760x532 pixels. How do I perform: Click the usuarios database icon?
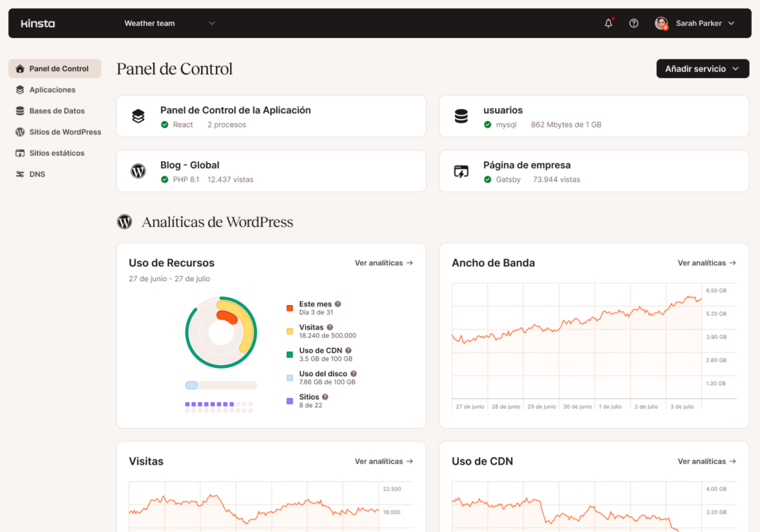tap(461, 116)
